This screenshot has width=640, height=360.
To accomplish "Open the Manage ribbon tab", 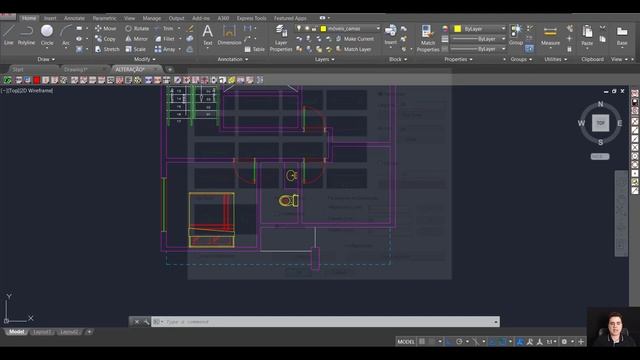I will (x=152, y=18).
